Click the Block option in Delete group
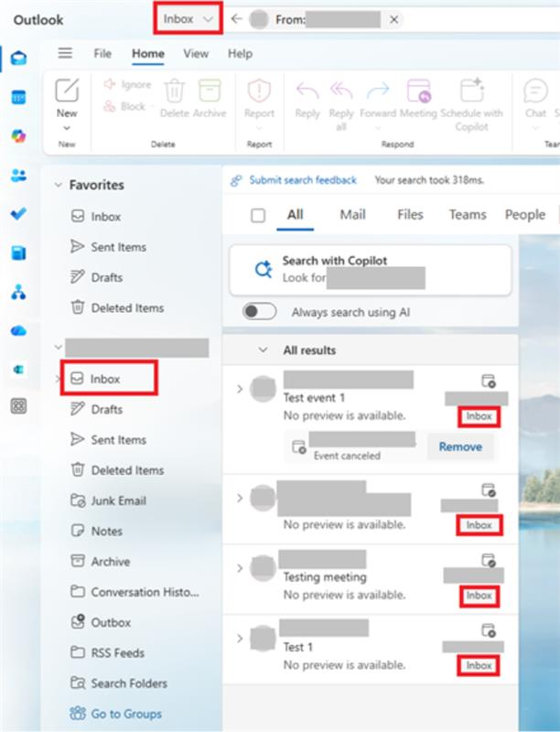Screen dimensions: 560x732 (x=124, y=106)
